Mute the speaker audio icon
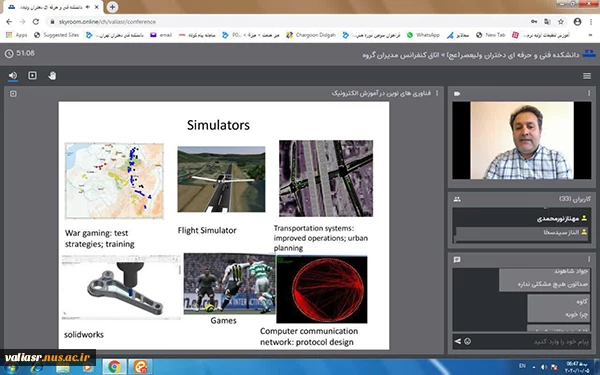 tap(13, 75)
